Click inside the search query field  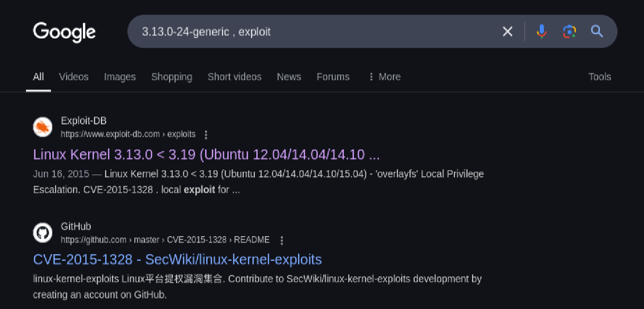click(315, 32)
